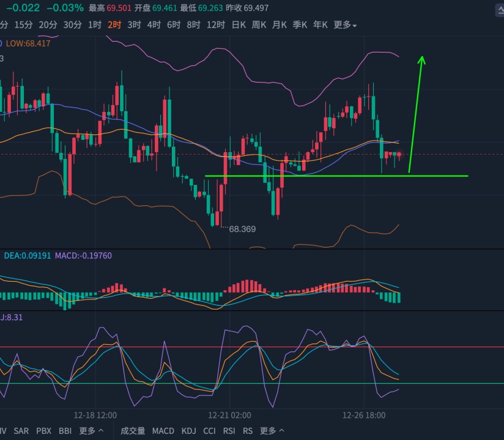The image size is (504, 440).
Task: Click the -0.022 price change
Action: pyautogui.click(x=23, y=8)
